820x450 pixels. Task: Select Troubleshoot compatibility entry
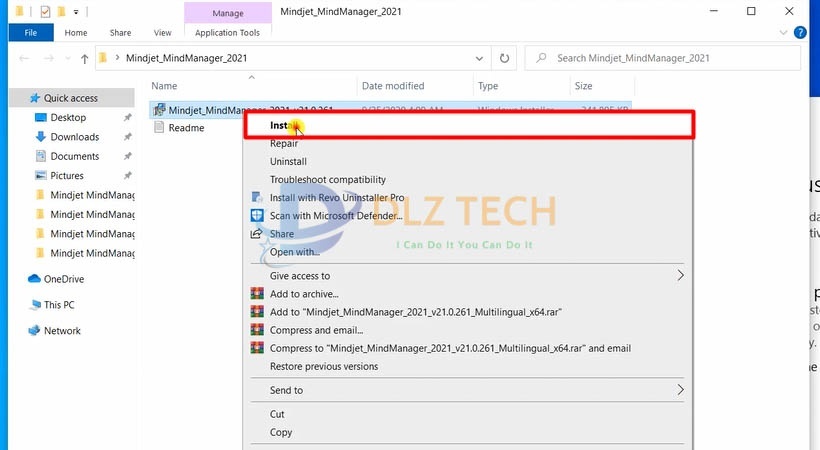click(327, 179)
